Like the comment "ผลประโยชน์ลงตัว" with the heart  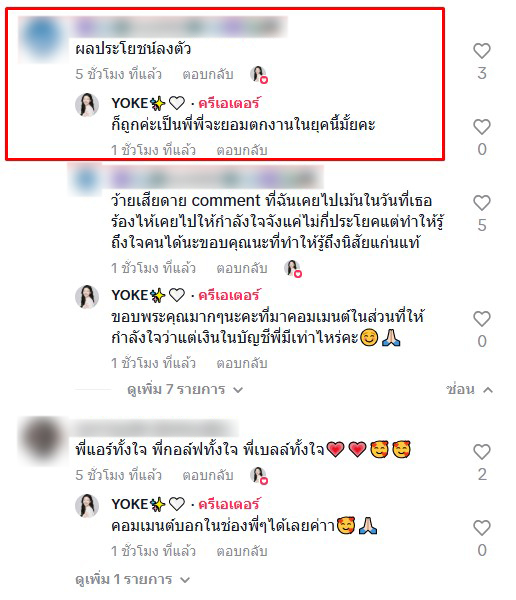pyautogui.click(x=482, y=51)
